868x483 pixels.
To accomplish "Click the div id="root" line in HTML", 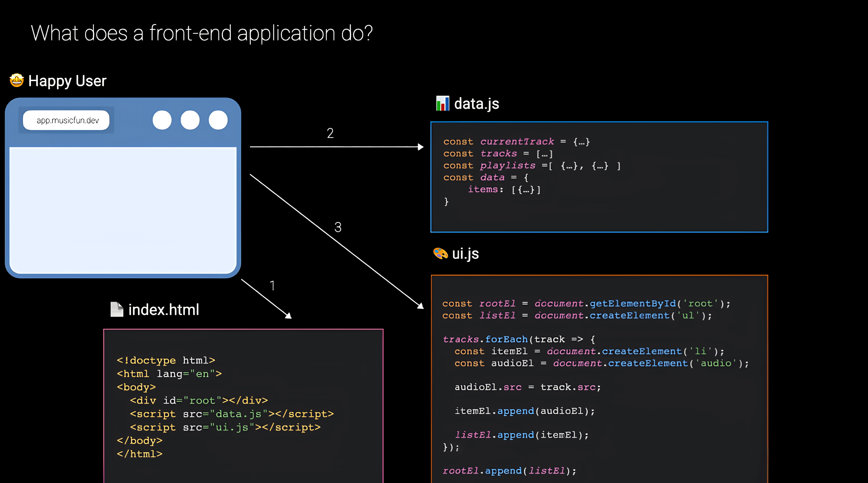I will (x=199, y=400).
